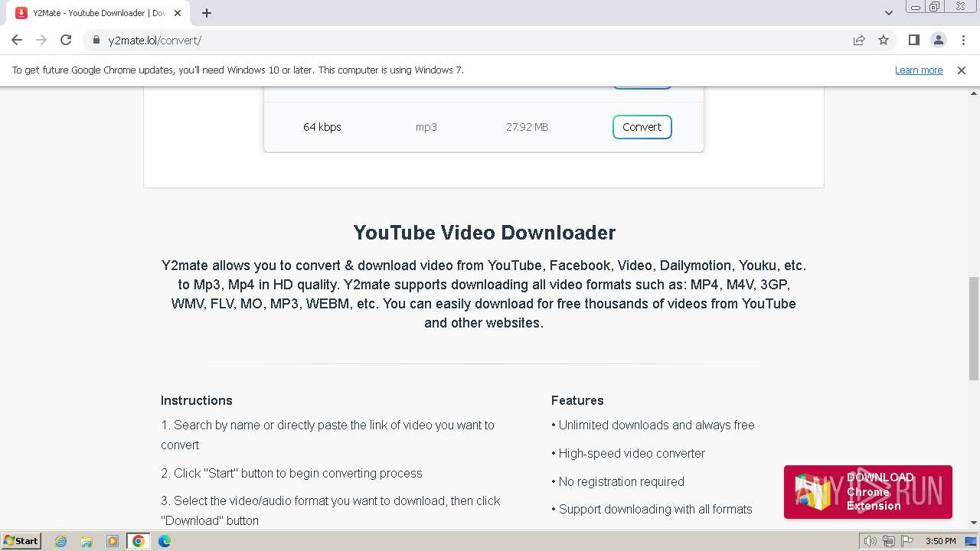The image size is (980, 551).
Task: Click the scrollbar down arrow
Action: (974, 523)
